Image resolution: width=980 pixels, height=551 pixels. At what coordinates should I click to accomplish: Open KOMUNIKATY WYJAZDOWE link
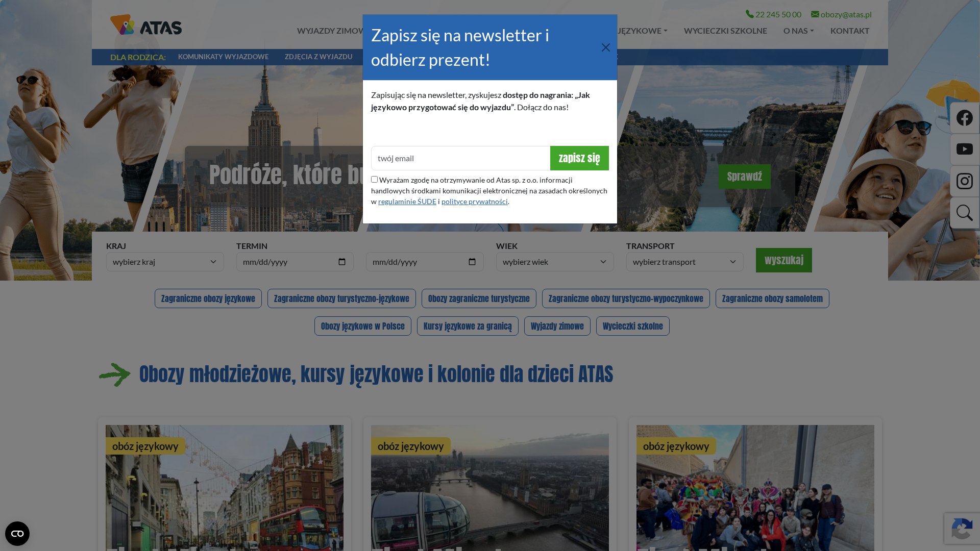(x=223, y=57)
